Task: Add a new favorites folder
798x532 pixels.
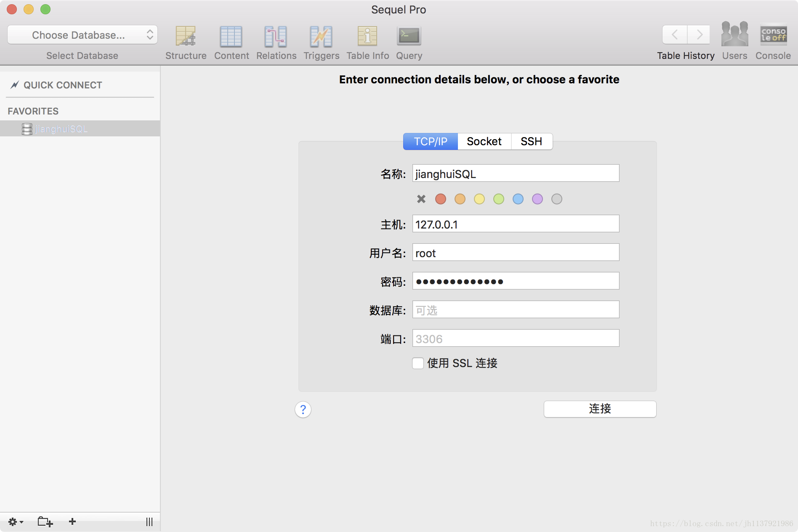Action: tap(45, 522)
